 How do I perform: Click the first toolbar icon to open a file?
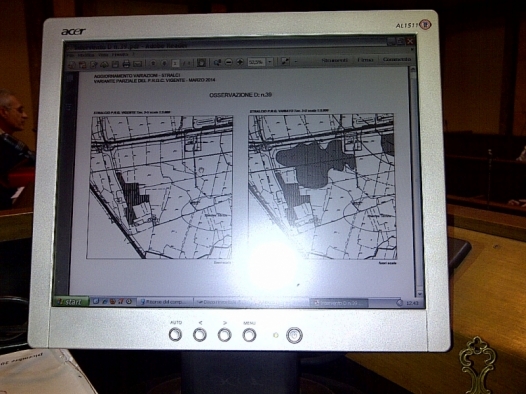(72, 64)
